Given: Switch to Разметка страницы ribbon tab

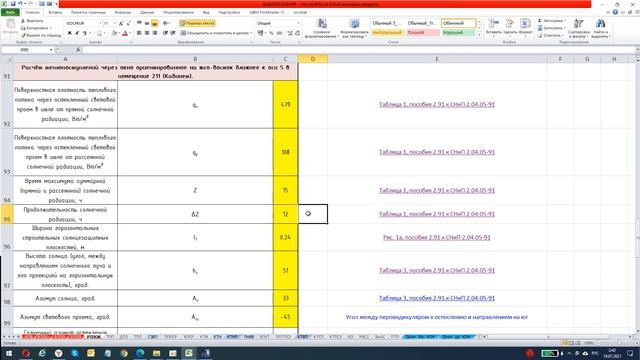Looking at the screenshot, I should (88, 12).
